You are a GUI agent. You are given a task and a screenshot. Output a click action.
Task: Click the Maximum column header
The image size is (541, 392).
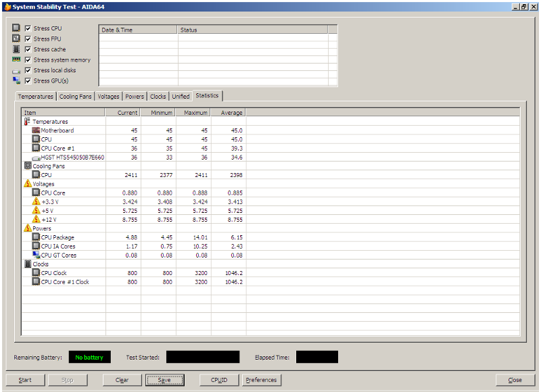click(x=193, y=112)
